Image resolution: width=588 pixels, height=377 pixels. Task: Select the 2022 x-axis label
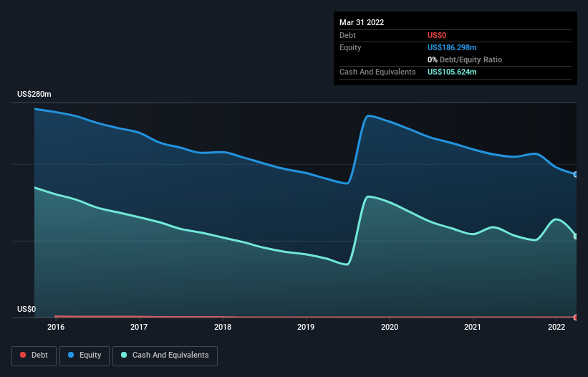coord(556,327)
